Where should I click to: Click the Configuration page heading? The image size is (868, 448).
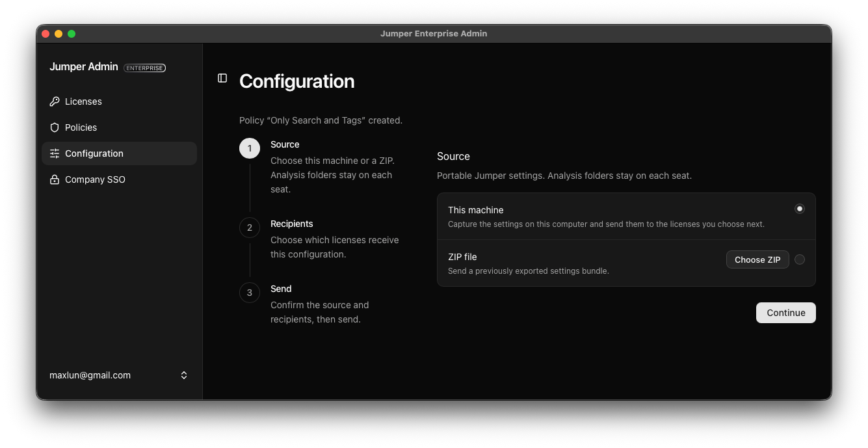[297, 81]
